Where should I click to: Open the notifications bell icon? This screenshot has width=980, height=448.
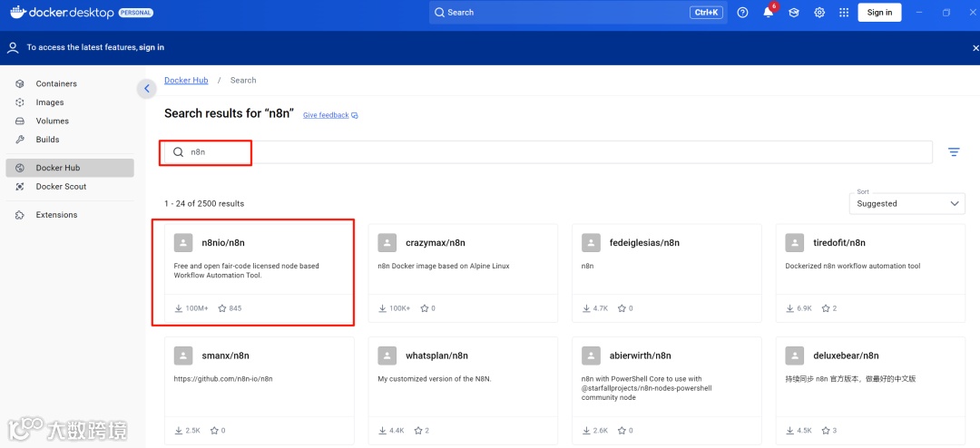[x=769, y=13]
